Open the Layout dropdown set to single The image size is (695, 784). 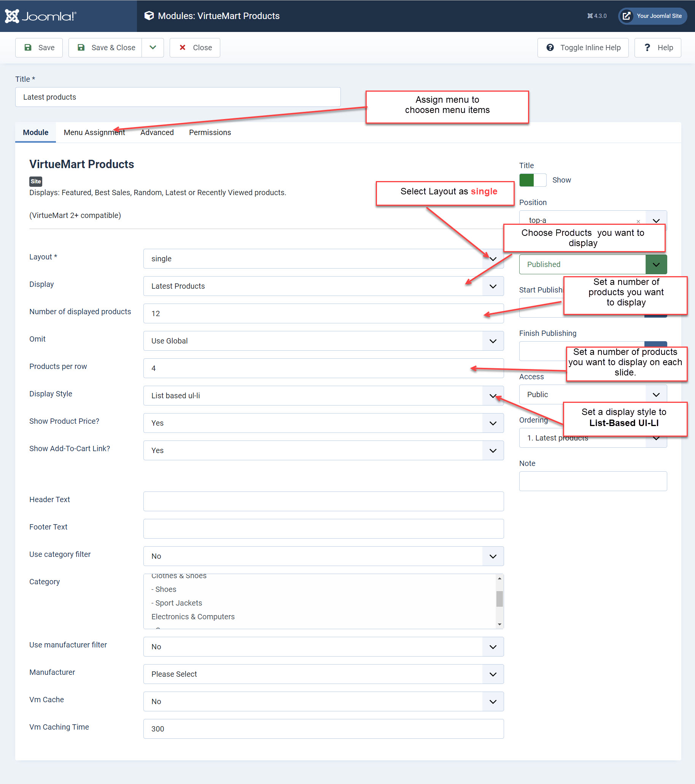coord(323,259)
